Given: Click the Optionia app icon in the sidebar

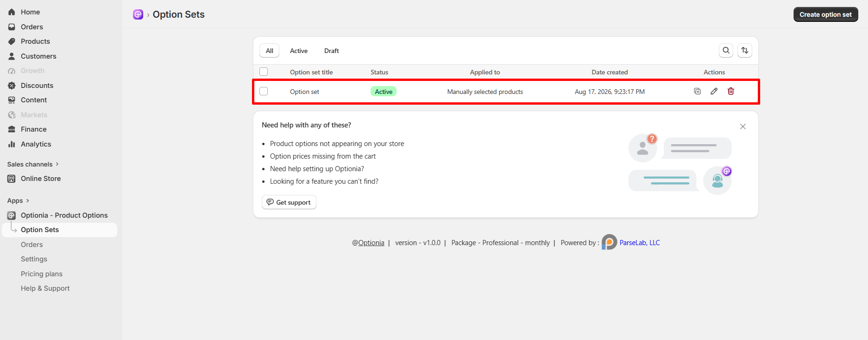Looking at the screenshot, I should point(12,215).
